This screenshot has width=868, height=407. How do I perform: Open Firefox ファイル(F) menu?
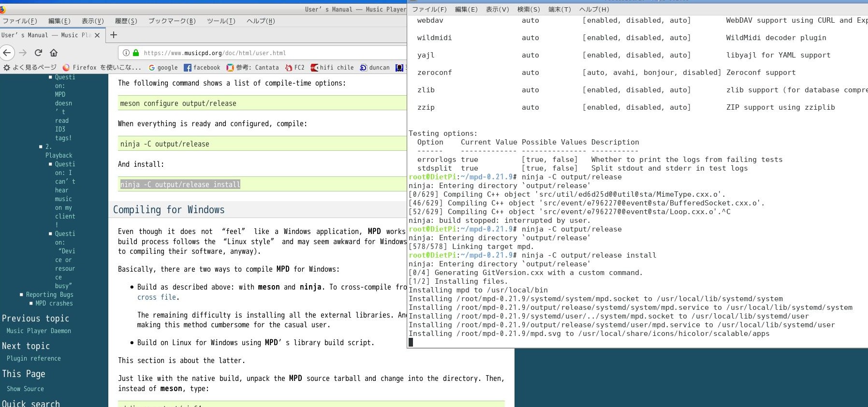(20, 21)
